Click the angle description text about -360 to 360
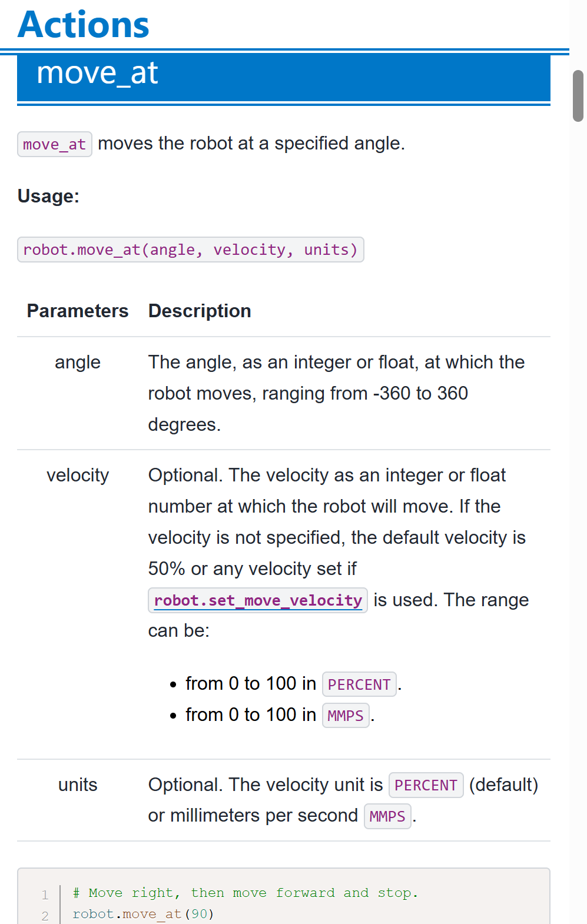Viewport: 587px width, 924px height. tap(336, 393)
